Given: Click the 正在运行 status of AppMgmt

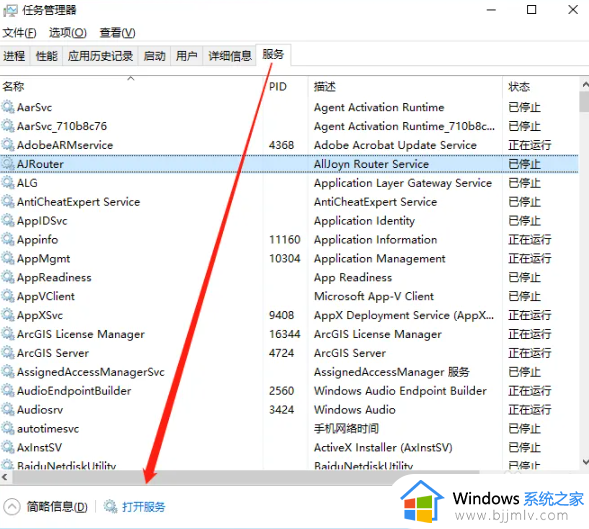Looking at the screenshot, I should 529,258.
